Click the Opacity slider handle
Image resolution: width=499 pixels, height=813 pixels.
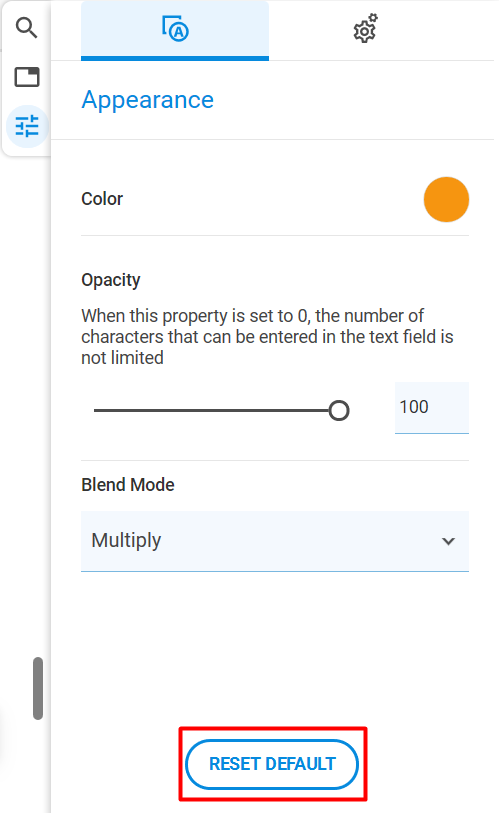pos(339,410)
